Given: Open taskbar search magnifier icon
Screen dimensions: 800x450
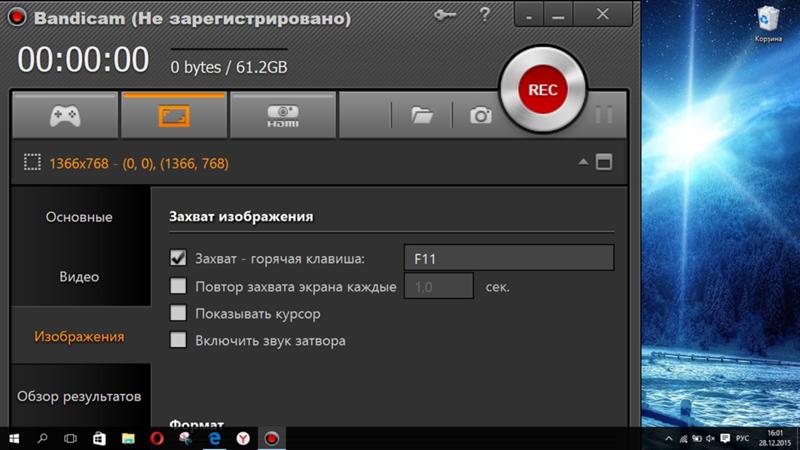Looking at the screenshot, I should click(43, 439).
